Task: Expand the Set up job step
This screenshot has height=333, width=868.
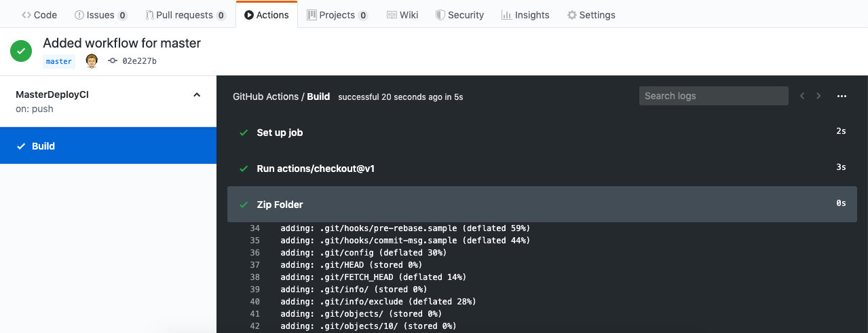Action: click(x=280, y=133)
